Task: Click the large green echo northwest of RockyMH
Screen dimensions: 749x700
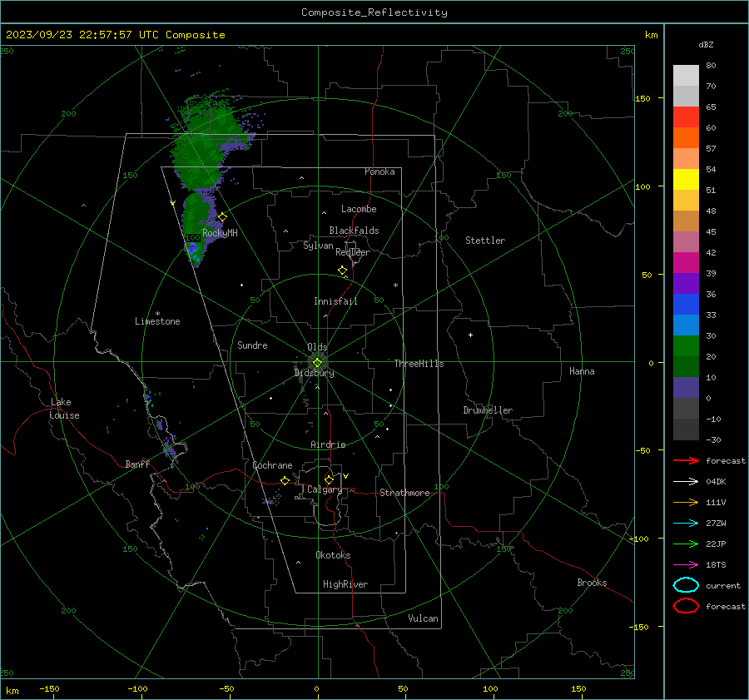Action: pos(200,153)
